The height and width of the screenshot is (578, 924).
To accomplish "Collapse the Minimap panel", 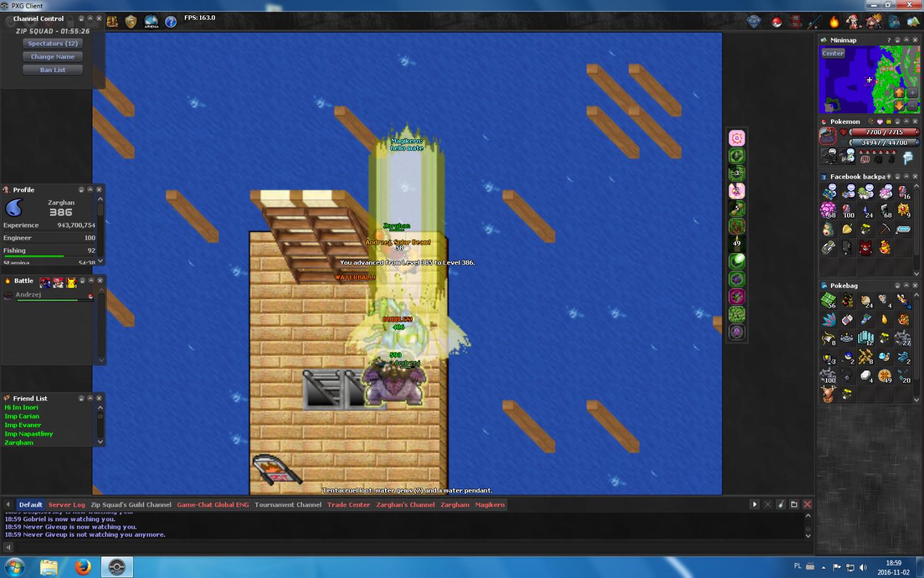I will tap(906, 40).
